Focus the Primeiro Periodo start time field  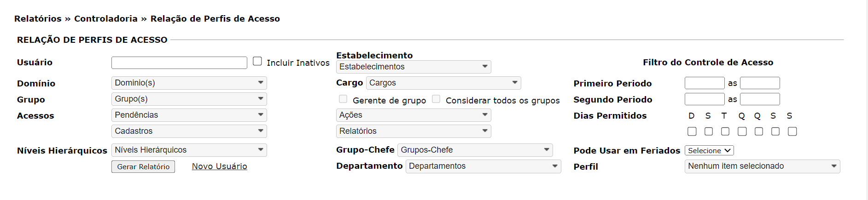(x=704, y=83)
